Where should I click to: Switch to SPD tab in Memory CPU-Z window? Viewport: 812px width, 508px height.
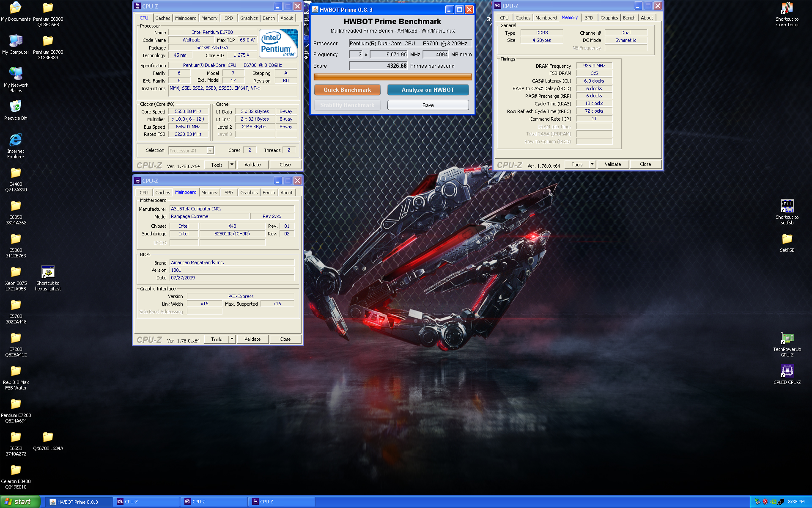click(x=589, y=18)
